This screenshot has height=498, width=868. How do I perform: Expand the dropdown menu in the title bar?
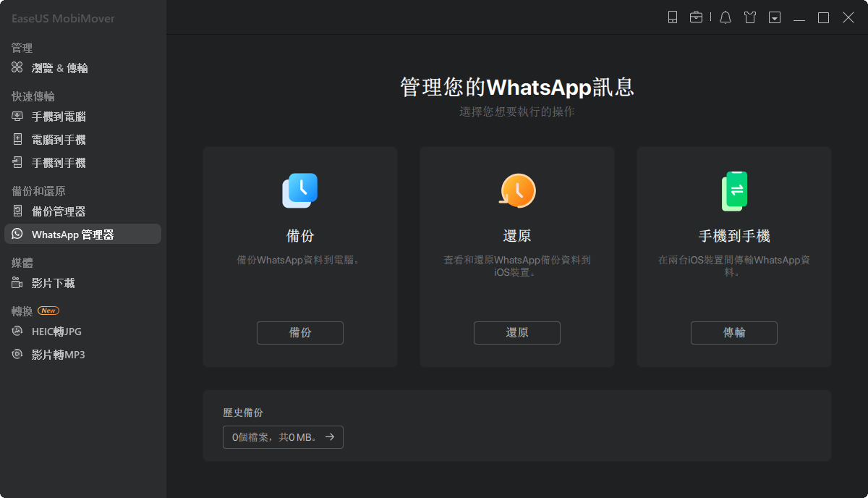[774, 17]
